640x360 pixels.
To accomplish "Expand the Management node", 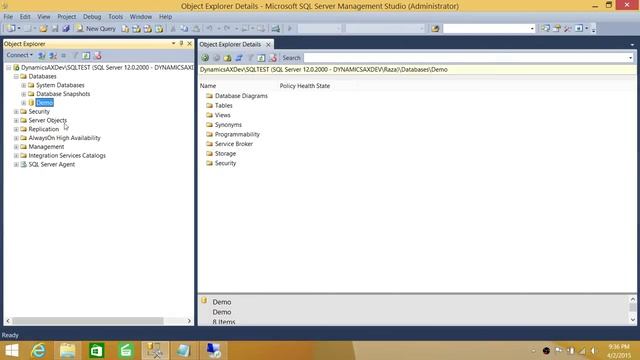I will (x=16, y=147).
